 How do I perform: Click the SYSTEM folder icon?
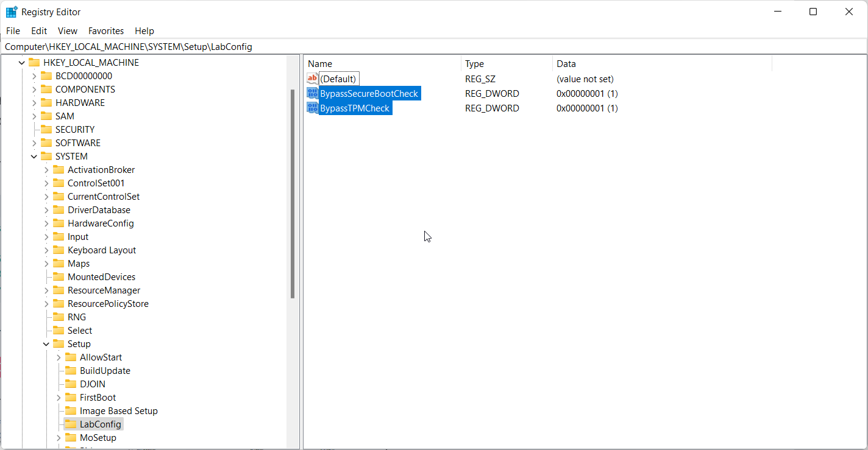point(46,156)
